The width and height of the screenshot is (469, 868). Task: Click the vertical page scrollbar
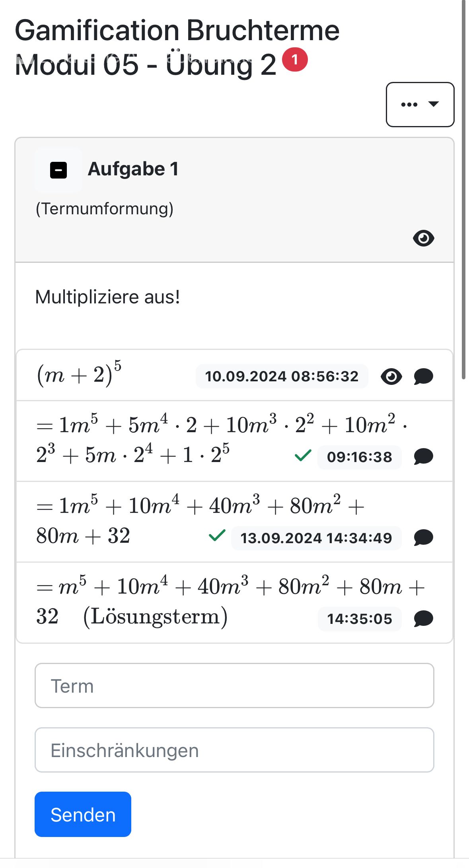click(x=463, y=191)
